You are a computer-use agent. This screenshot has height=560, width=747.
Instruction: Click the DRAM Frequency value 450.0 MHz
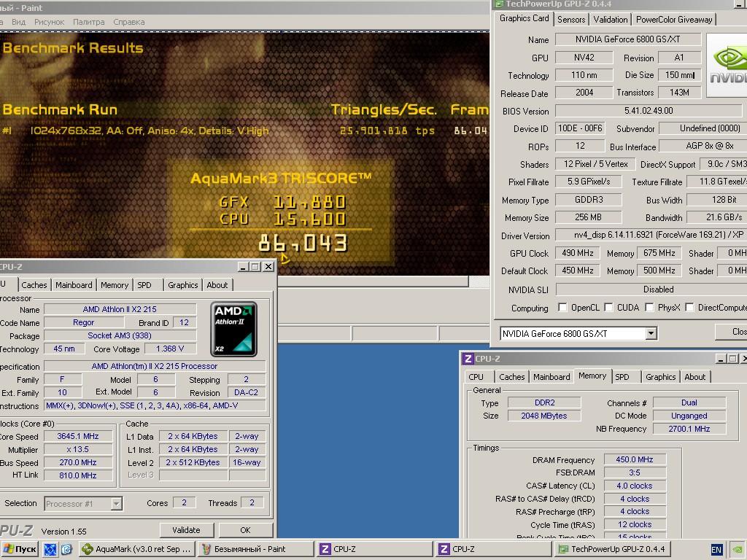[635, 459]
